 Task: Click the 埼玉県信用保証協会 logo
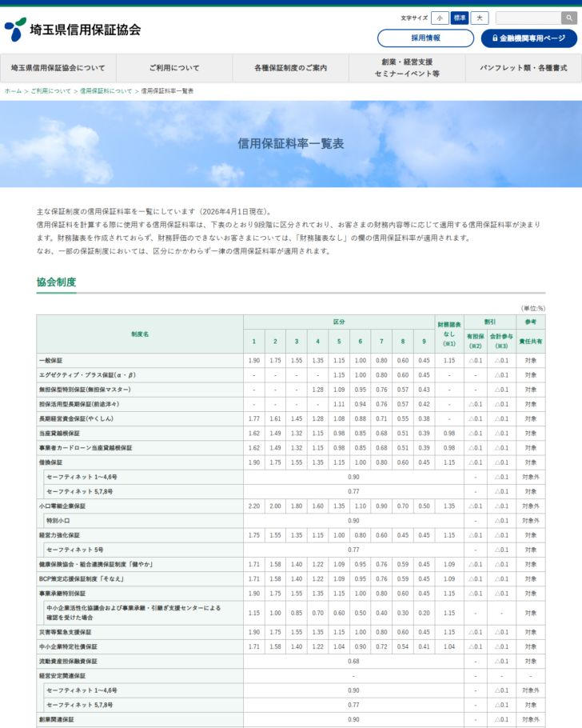click(73, 30)
